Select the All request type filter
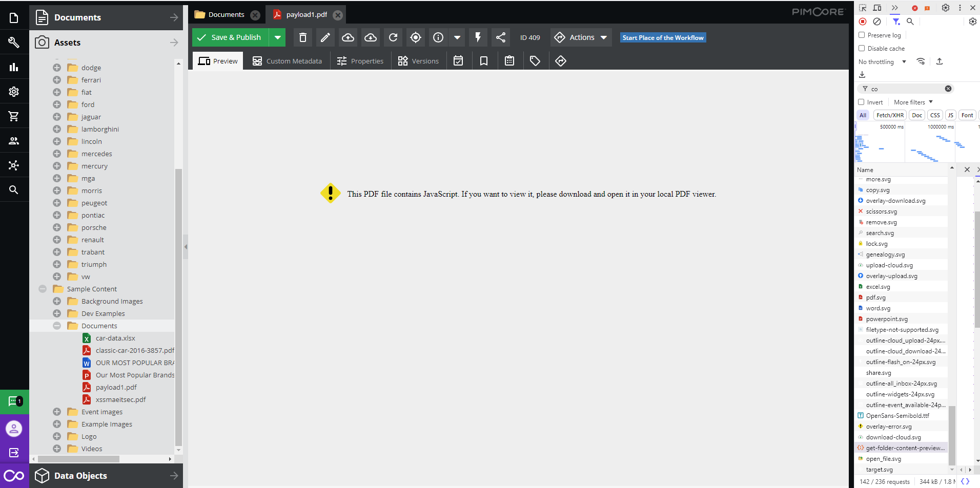Screen dimensions: 980x488 pyautogui.click(x=863, y=115)
